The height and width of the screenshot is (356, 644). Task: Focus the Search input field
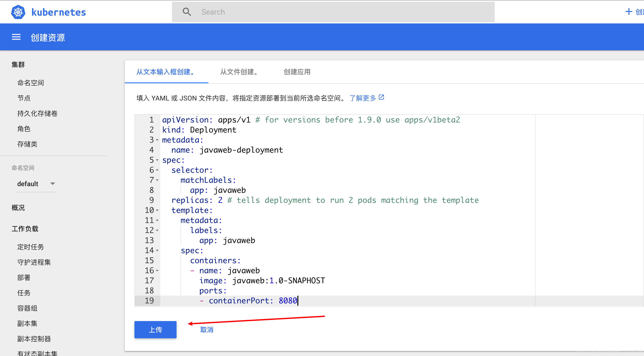click(x=333, y=12)
